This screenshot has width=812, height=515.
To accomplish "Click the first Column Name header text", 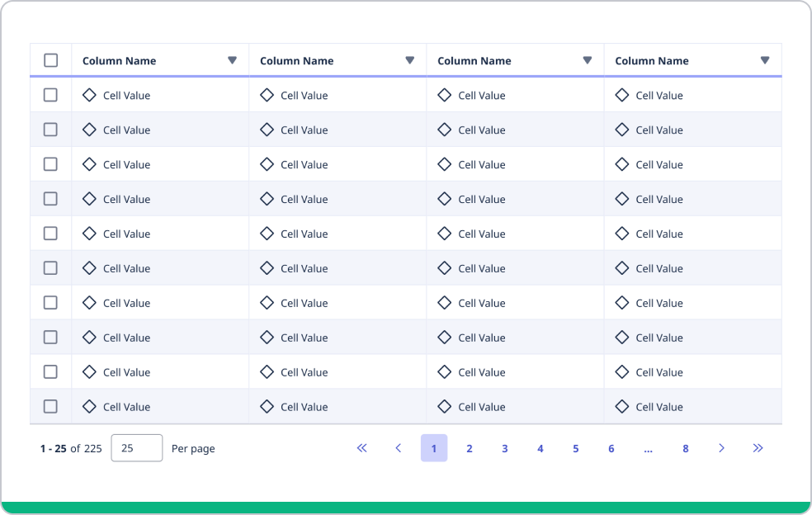I will point(119,60).
